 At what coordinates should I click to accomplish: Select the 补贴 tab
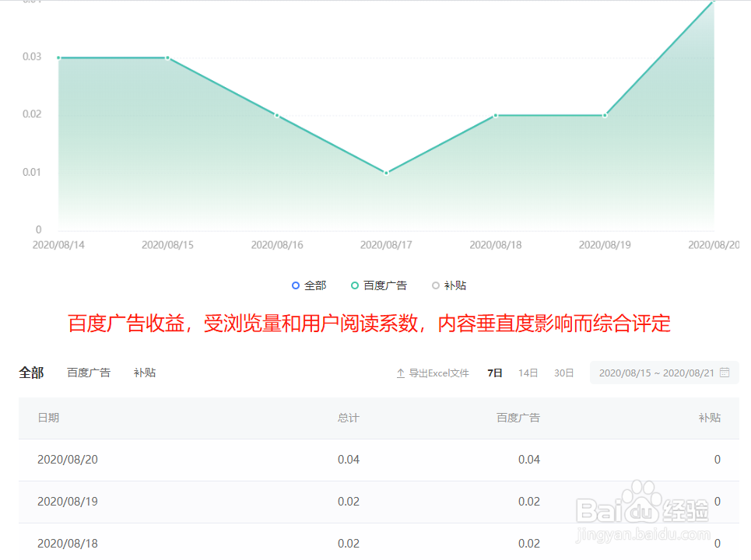pyautogui.click(x=144, y=373)
